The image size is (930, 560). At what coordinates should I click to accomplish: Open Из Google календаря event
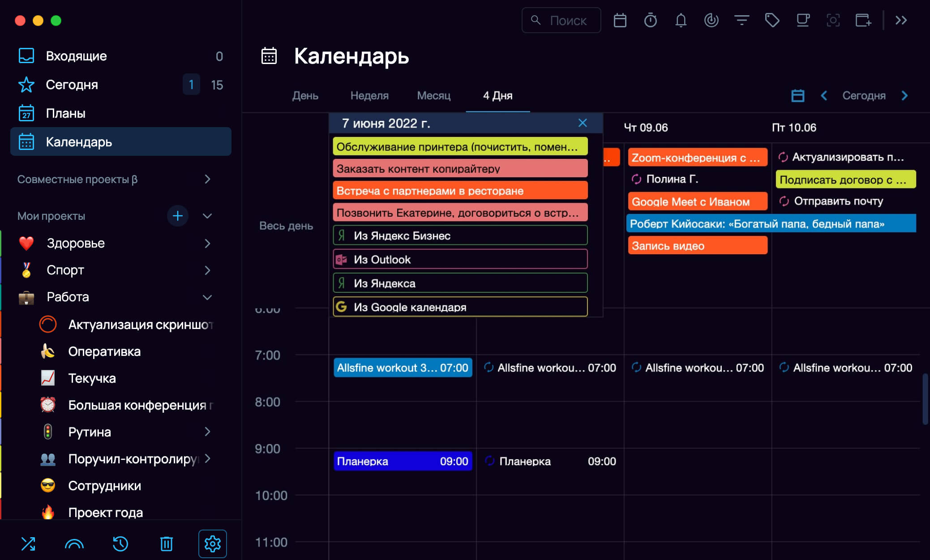(x=460, y=307)
